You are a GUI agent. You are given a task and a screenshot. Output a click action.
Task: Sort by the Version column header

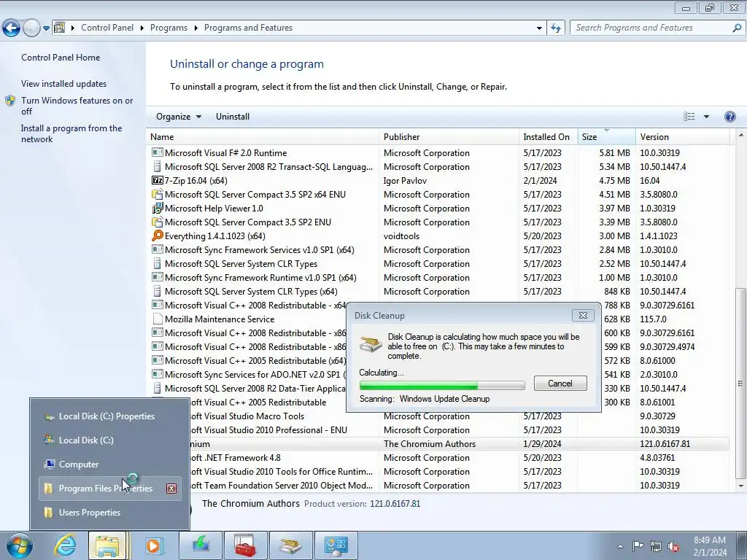click(682, 136)
